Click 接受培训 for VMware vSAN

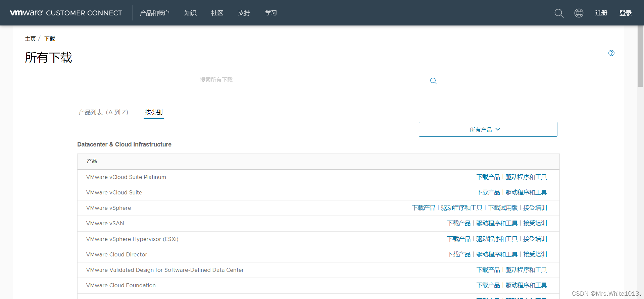(x=535, y=223)
